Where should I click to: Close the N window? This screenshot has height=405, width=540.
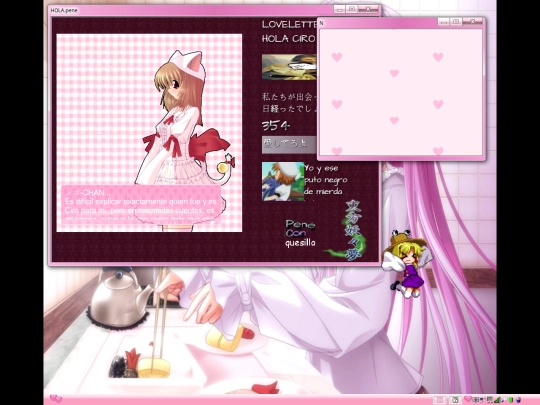(472, 22)
